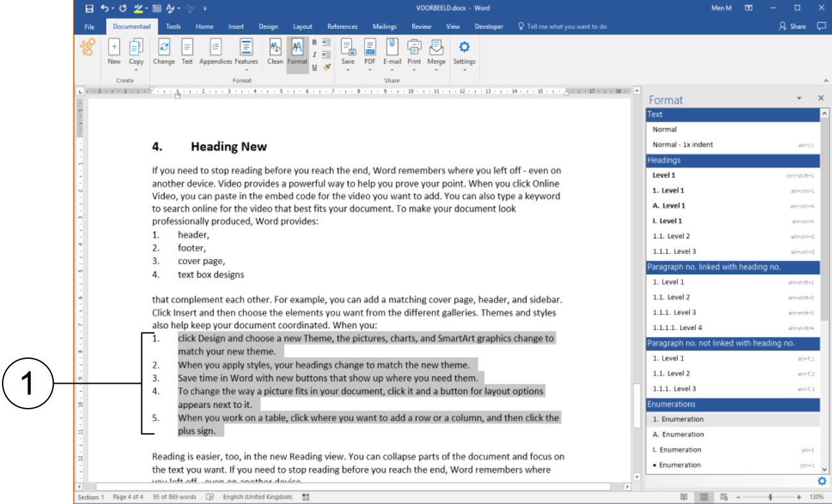Open the Format pane options dropdown arrow
The height and width of the screenshot is (504, 832).
[x=799, y=98]
